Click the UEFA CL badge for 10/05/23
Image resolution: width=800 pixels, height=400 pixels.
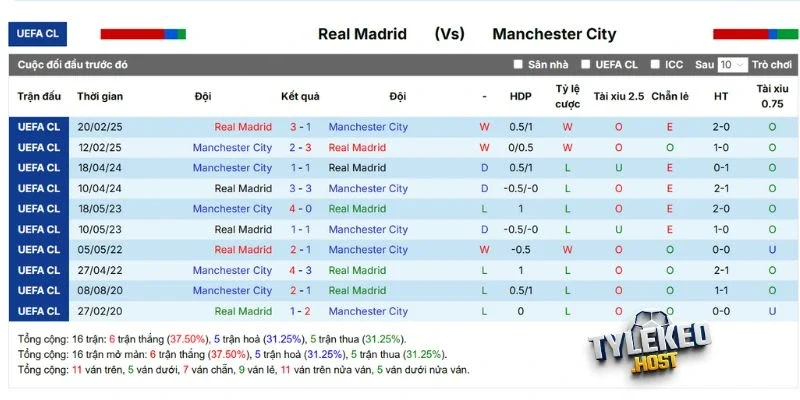pyautogui.click(x=38, y=229)
